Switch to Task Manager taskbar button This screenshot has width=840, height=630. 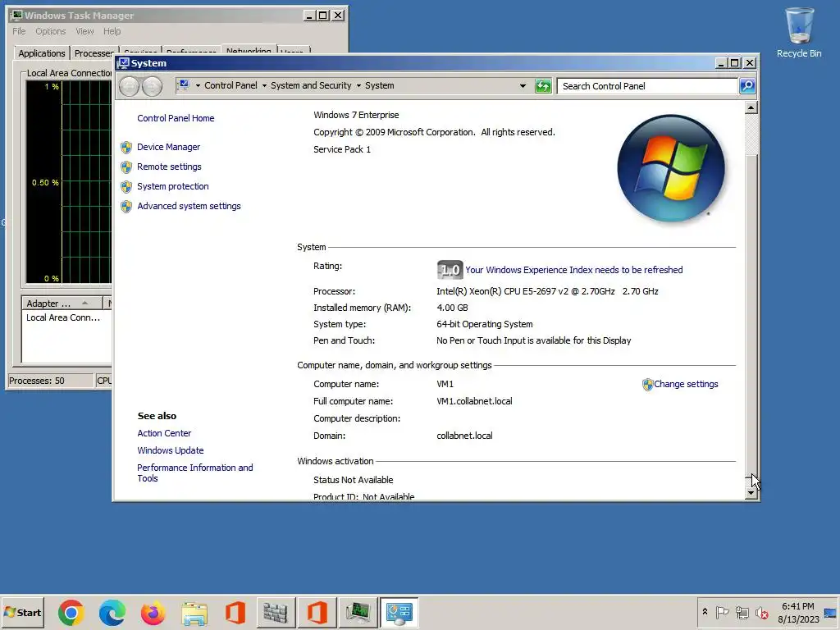358,613
